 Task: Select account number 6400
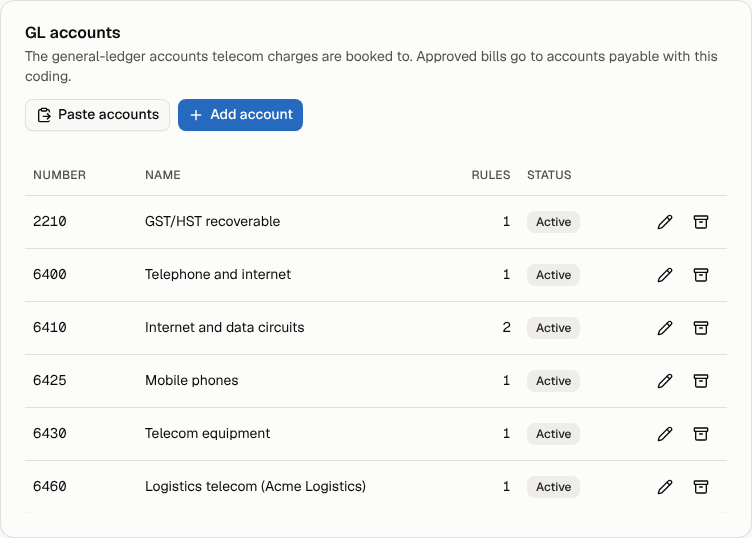pos(50,274)
